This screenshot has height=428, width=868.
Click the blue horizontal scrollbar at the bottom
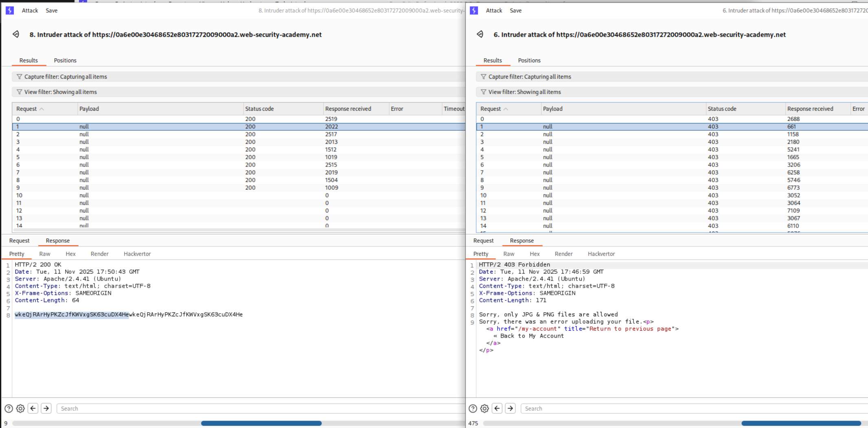coord(261,423)
